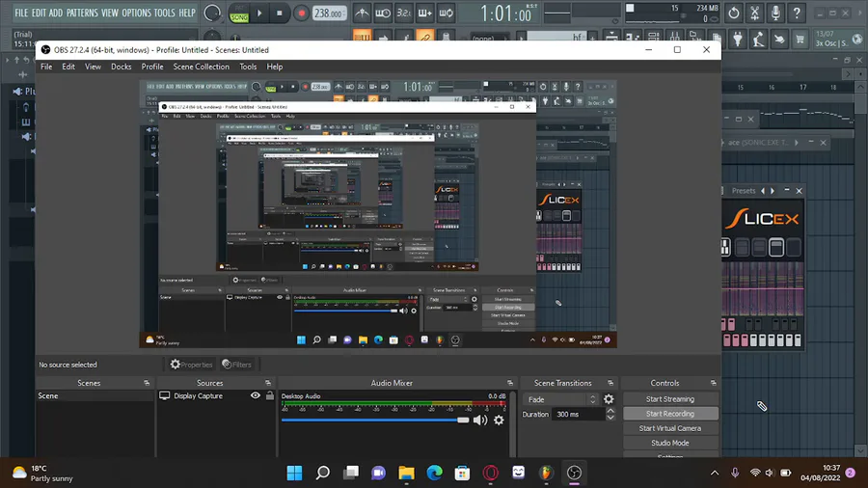
Task: Toggle loop recording in FL Studio
Action: [x=446, y=13]
